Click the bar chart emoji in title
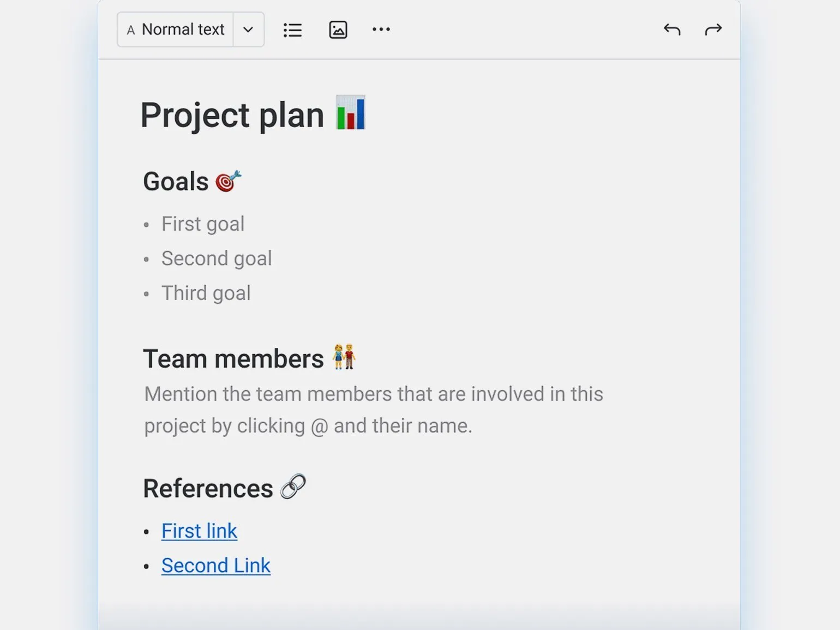Viewport: 840px width, 630px height. pos(350,113)
